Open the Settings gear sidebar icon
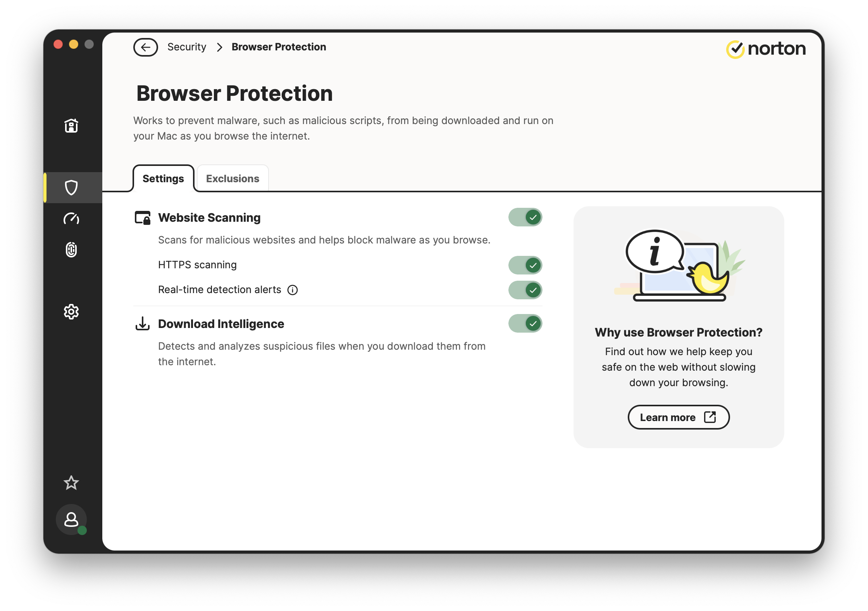Screen dimensions: 868x611 point(71,312)
